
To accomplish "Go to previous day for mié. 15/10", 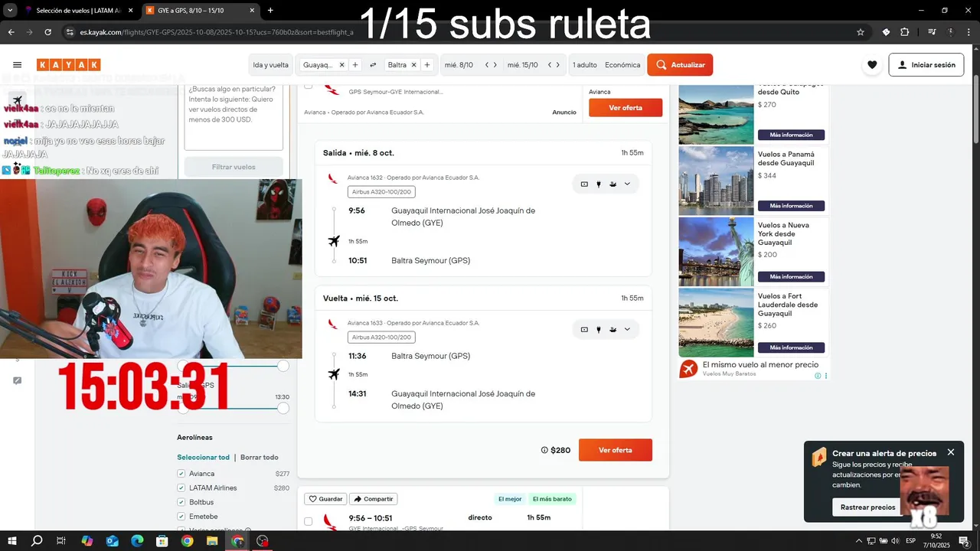I will [x=550, y=65].
